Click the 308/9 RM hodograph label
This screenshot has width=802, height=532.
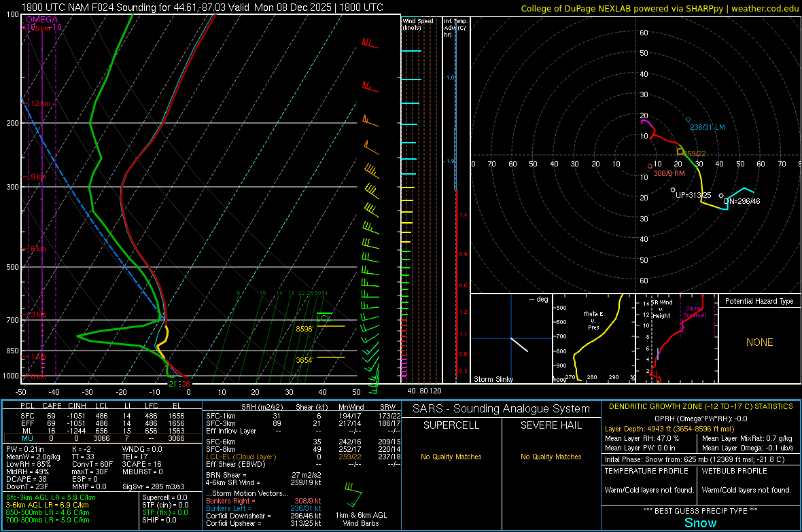(669, 173)
